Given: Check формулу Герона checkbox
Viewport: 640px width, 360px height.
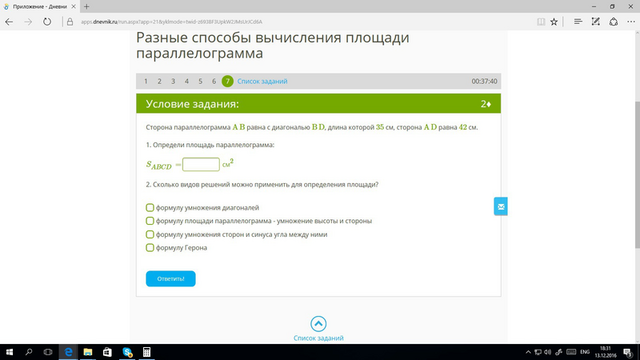Looking at the screenshot, I should [150, 248].
